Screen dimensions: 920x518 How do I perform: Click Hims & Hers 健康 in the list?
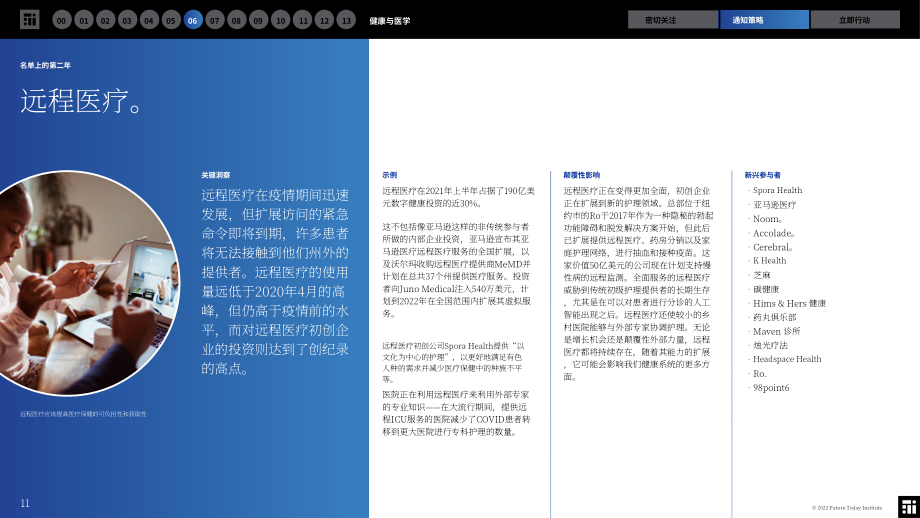pos(789,303)
